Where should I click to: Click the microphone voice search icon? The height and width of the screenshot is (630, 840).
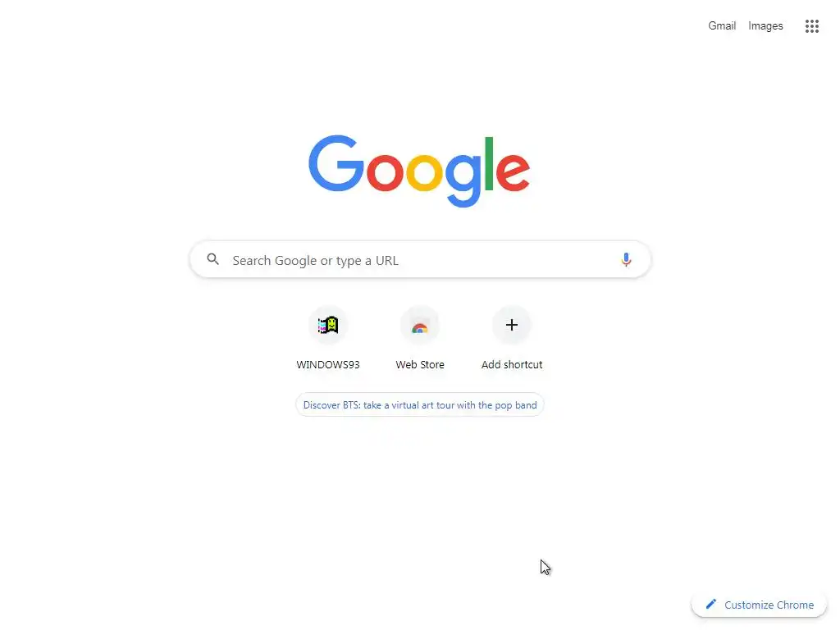[626, 260]
